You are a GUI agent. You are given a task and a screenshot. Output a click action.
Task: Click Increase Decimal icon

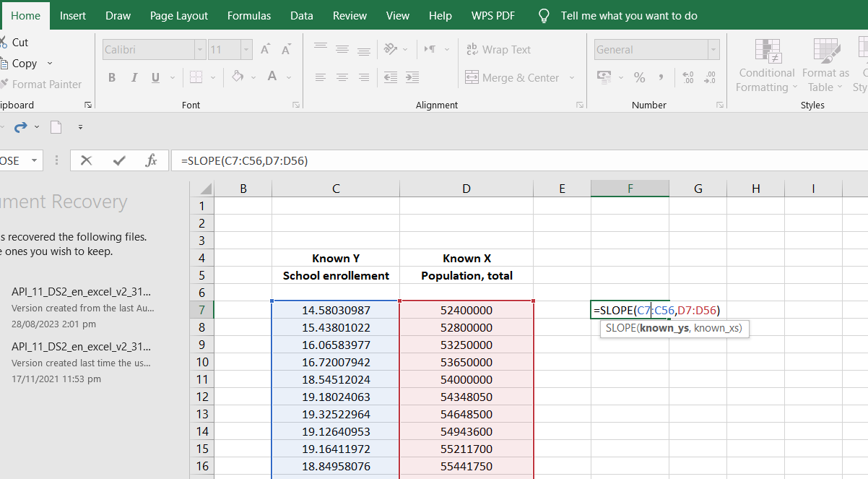pyautogui.click(x=688, y=77)
